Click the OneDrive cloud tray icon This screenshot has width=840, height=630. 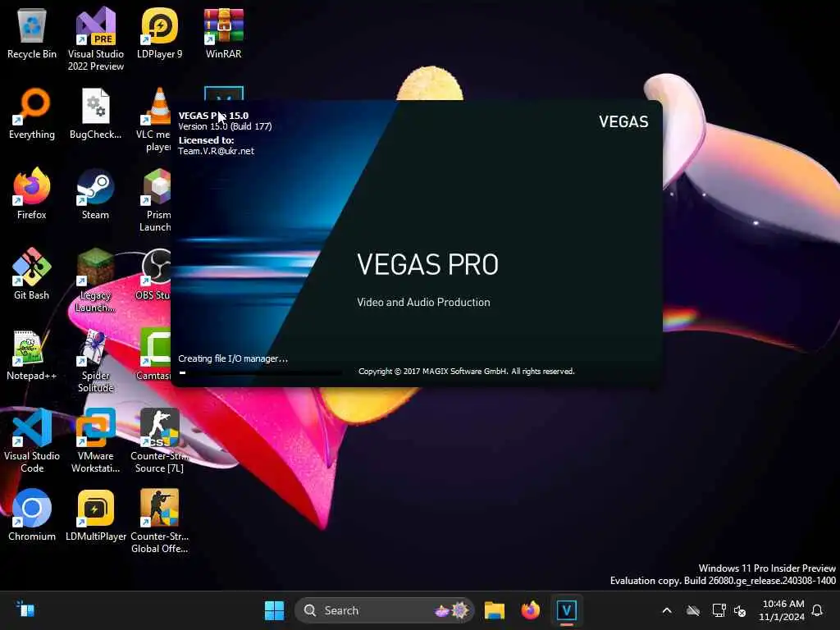pyautogui.click(x=693, y=610)
